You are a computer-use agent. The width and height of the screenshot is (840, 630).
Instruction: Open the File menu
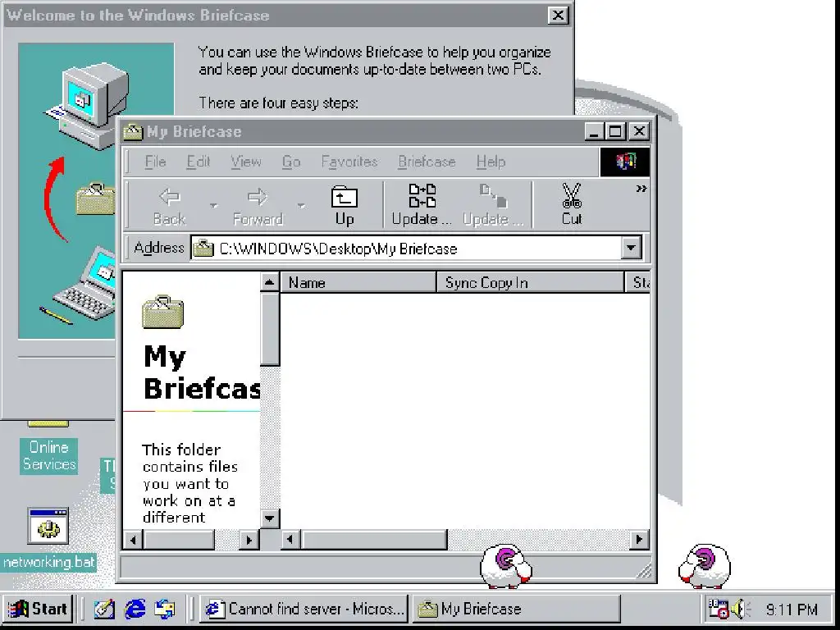coord(155,162)
